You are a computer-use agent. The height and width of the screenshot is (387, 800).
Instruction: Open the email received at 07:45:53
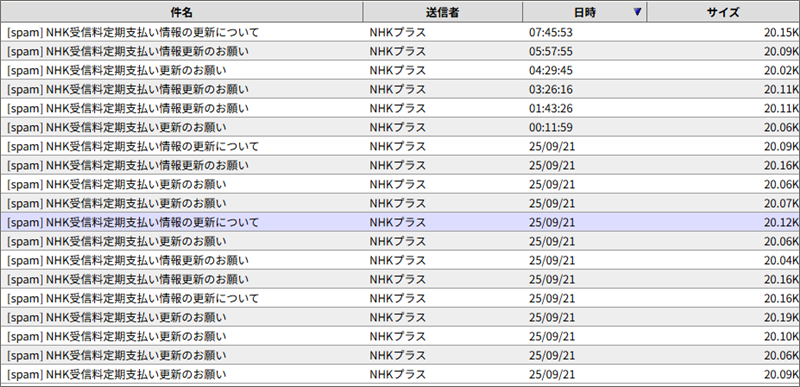pyautogui.click(x=400, y=33)
